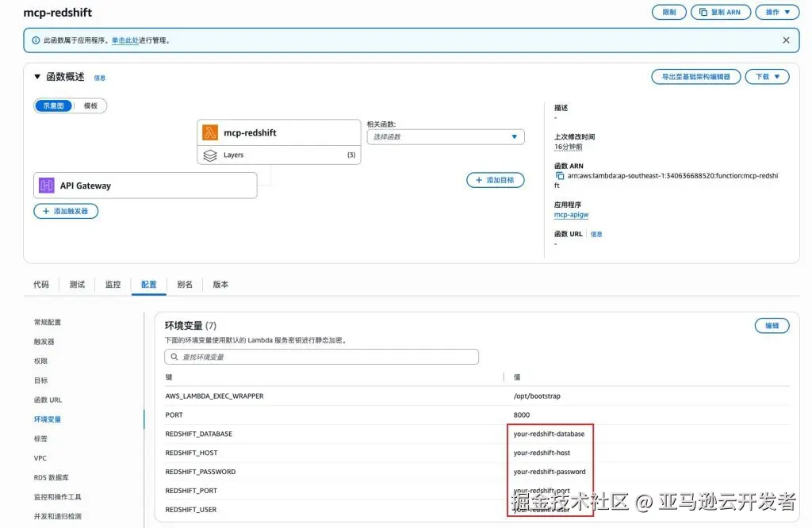Click the 限制 button
This screenshot has width=812, height=528.
pyautogui.click(x=669, y=12)
